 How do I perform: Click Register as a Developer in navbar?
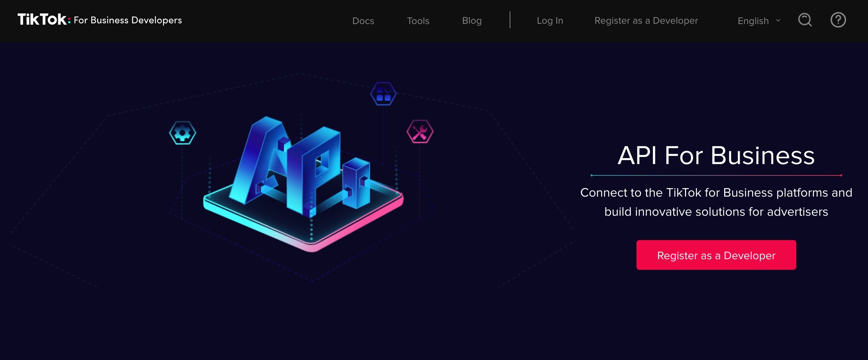pyautogui.click(x=646, y=21)
